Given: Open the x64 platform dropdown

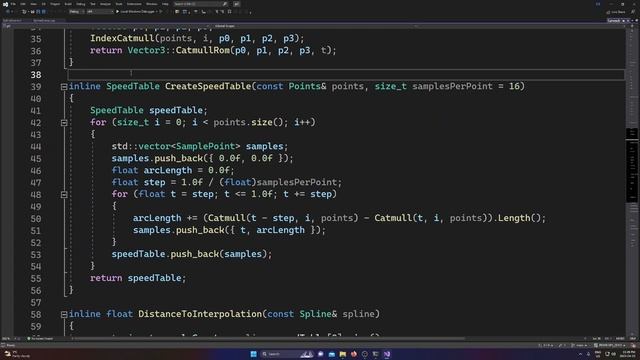Looking at the screenshot, I should click(100, 12).
